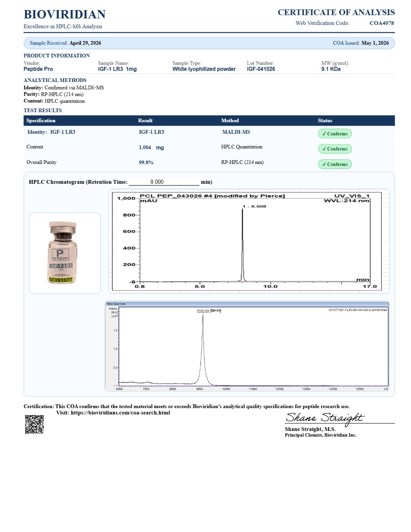Click the HPLC Quantitation method cell
411x532 pixels.
coord(242,147)
